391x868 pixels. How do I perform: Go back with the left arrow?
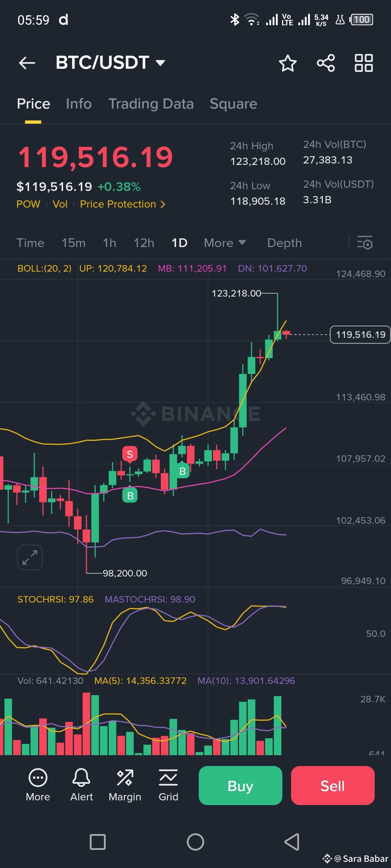tap(27, 63)
